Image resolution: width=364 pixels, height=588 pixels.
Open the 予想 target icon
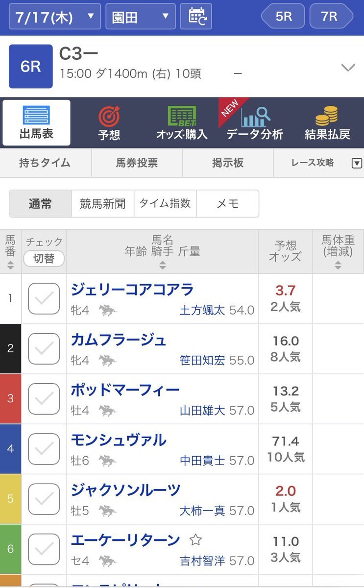pyautogui.click(x=109, y=116)
